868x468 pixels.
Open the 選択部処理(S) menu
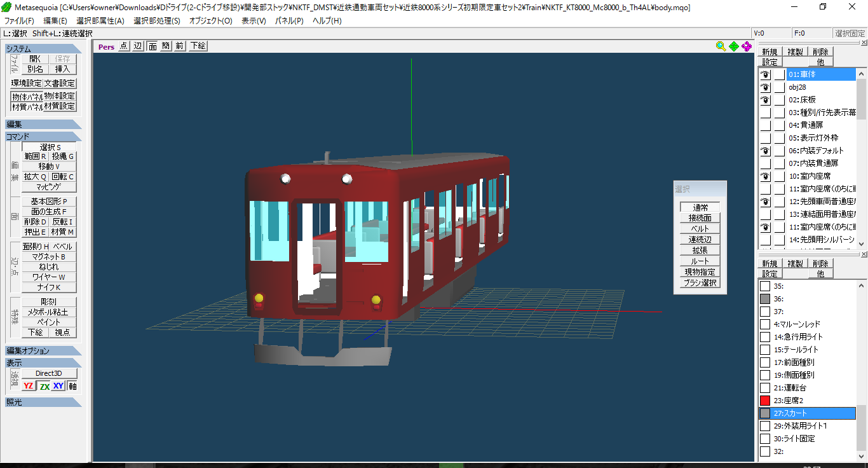(x=157, y=20)
